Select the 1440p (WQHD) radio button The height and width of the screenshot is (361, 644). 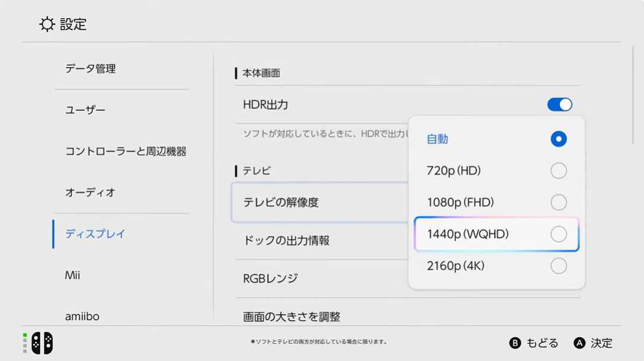[x=559, y=234]
